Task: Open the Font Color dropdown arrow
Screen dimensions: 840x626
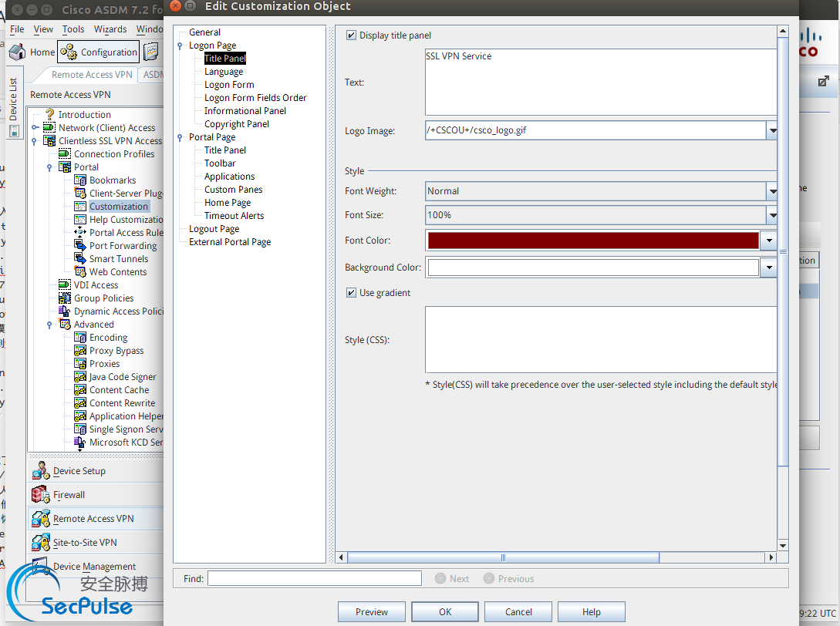Action: tap(769, 241)
